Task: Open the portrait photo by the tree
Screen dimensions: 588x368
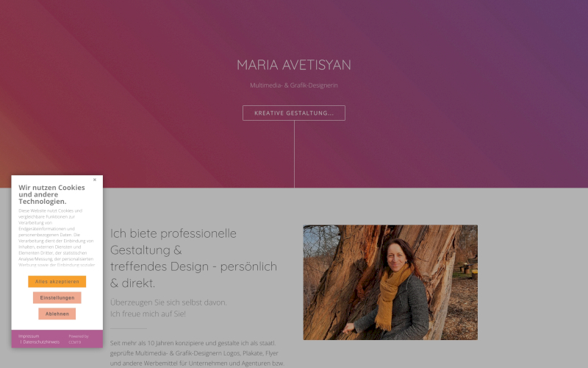Action: click(x=390, y=283)
